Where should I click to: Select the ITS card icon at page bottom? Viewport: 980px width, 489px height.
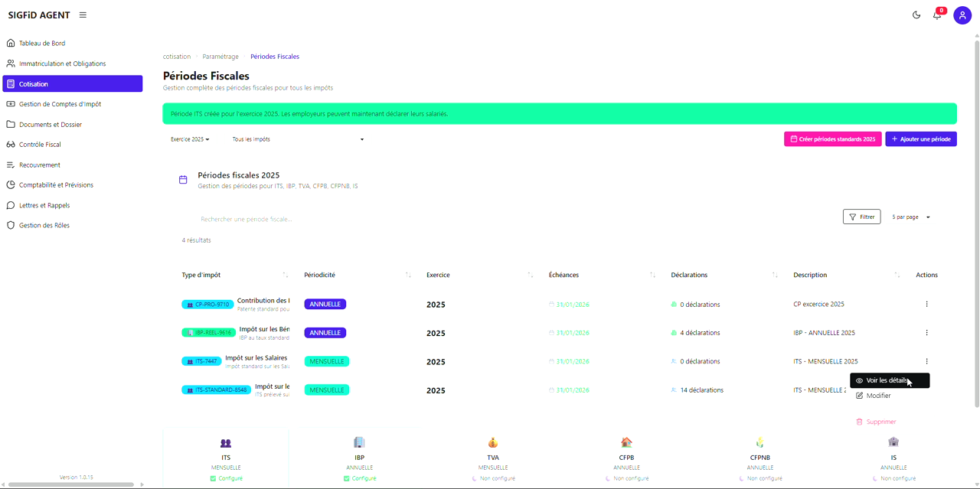tap(225, 442)
